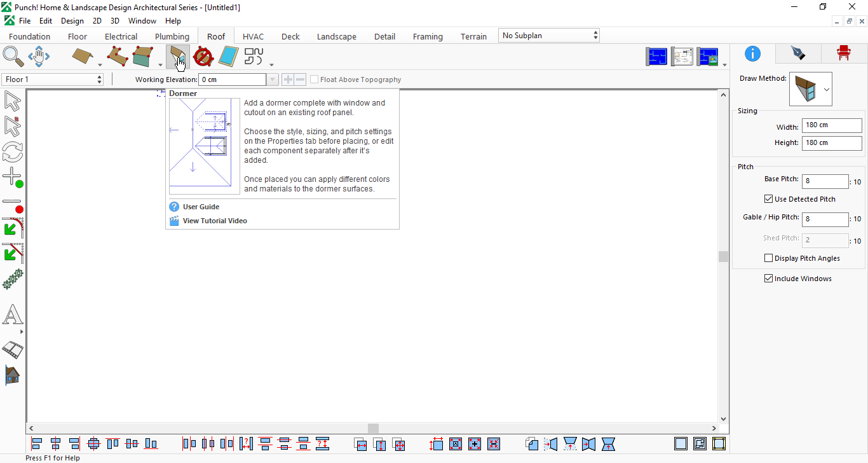The height and width of the screenshot is (463, 868).
Task: Click the Width input field
Action: coord(832,125)
